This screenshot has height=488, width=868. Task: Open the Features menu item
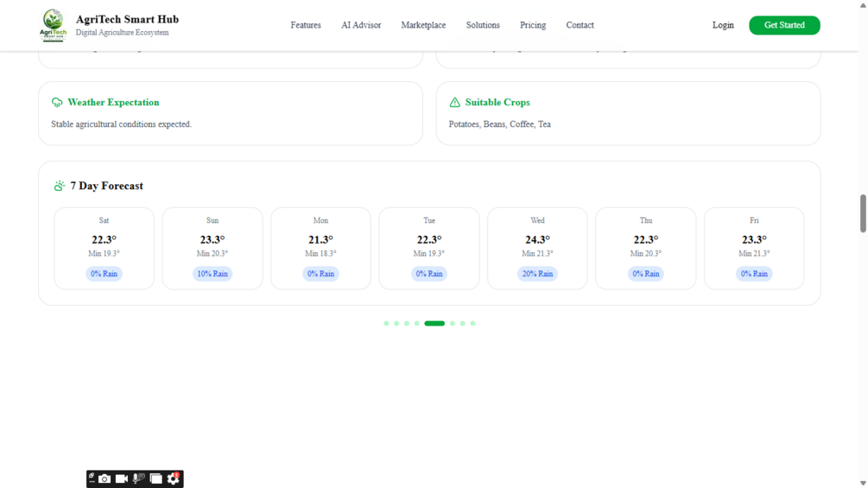click(306, 25)
